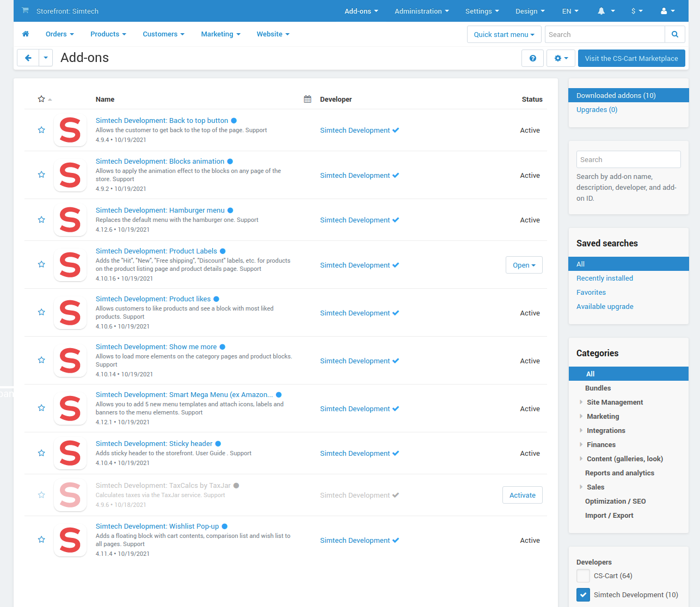
Task: Favorite the TaxCalcs by TaxJar add-on
Action: click(41, 495)
